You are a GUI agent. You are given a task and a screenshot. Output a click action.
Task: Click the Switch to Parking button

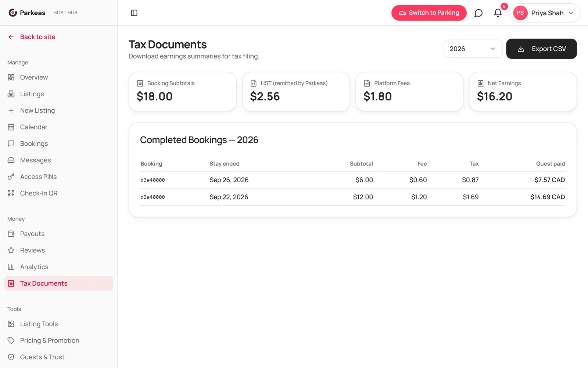click(x=429, y=13)
